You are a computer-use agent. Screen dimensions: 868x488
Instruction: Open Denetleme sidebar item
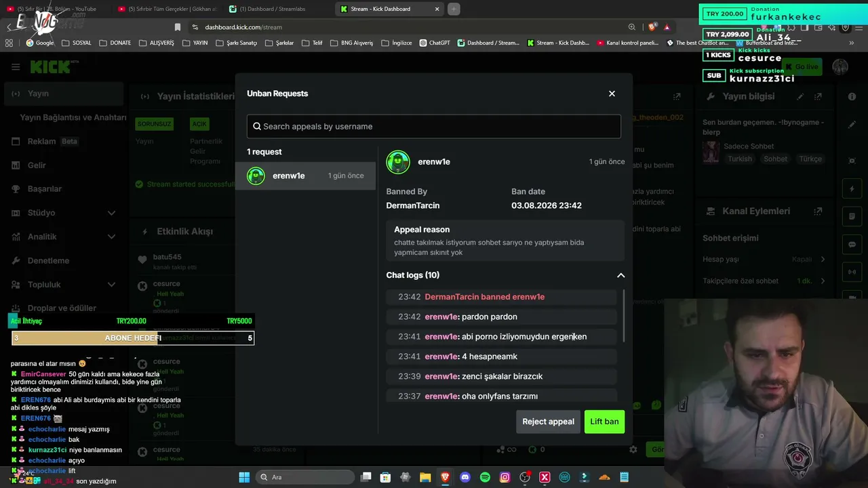[x=63, y=260]
